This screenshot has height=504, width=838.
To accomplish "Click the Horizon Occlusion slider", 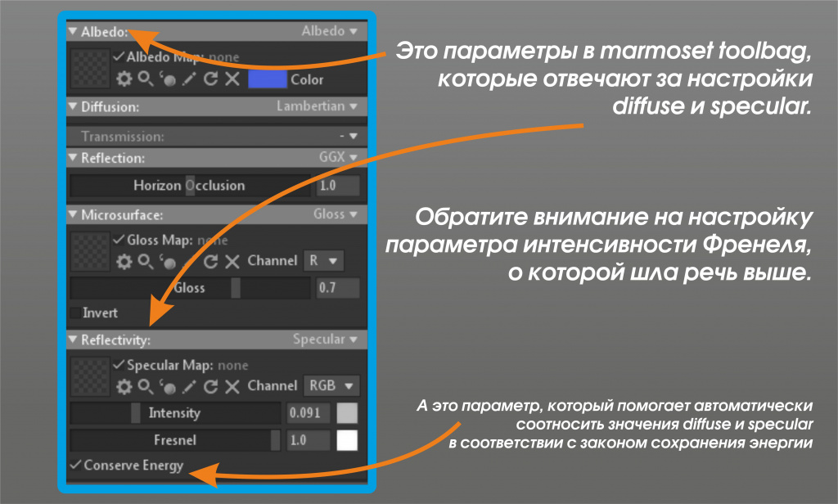I will click(x=190, y=186).
